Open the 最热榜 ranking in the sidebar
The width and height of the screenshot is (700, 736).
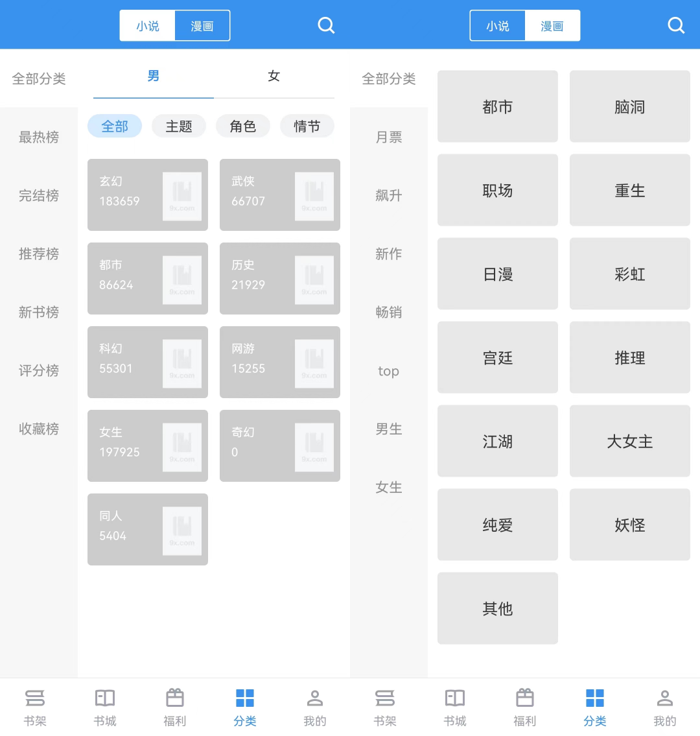(39, 137)
